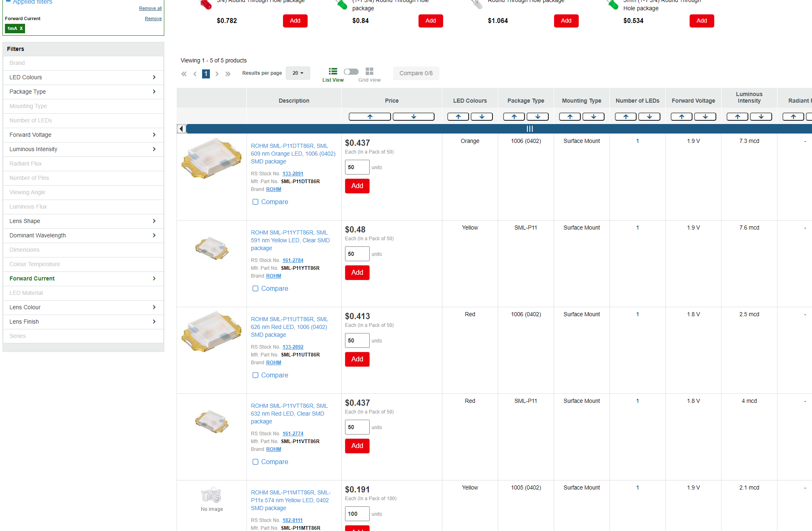Image resolution: width=812 pixels, height=531 pixels.
Task: Click Remove all filters link
Action: [150, 8]
